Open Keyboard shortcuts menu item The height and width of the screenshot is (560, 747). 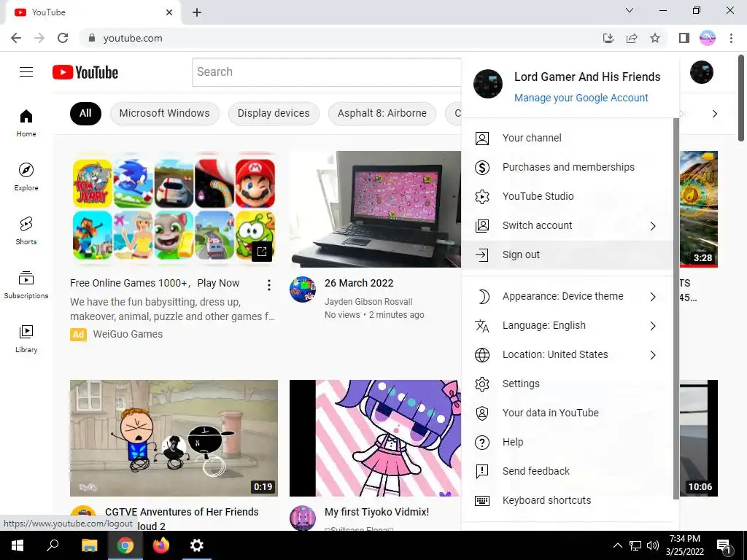566,500
